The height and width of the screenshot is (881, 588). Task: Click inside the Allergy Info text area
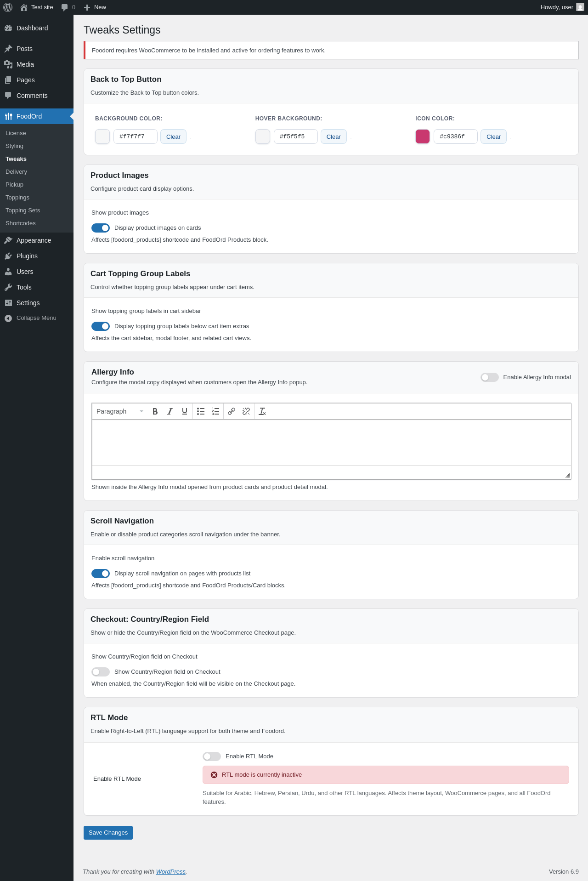click(x=332, y=443)
